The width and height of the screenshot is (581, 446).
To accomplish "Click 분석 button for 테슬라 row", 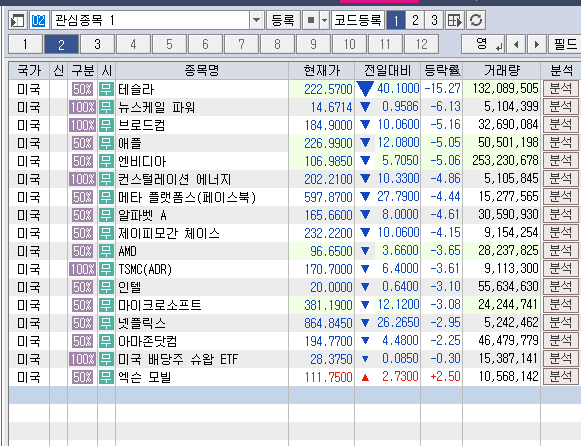I will [561, 89].
